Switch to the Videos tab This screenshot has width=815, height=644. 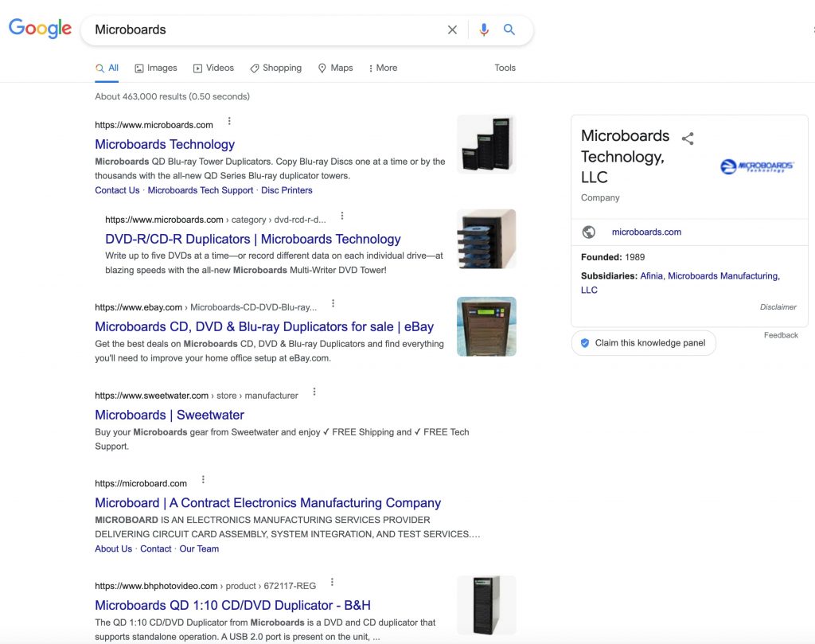click(213, 68)
